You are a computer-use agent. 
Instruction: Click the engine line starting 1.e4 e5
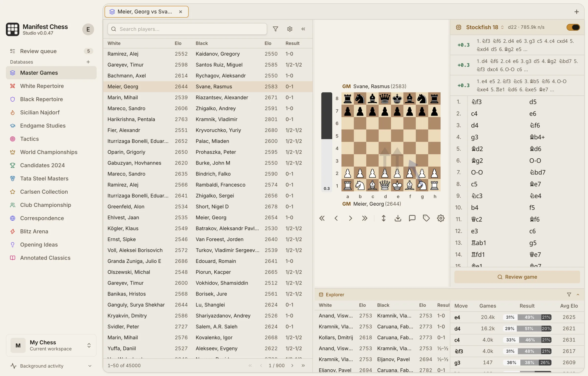(517, 85)
